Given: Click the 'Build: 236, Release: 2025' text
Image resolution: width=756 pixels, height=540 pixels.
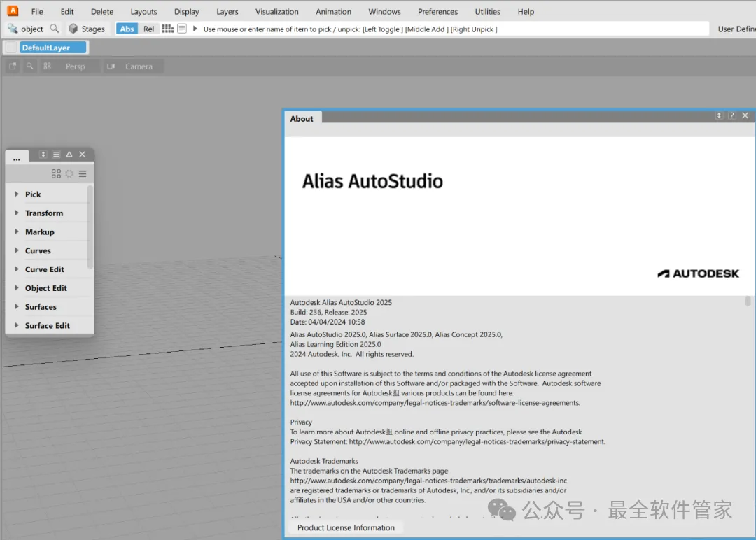Looking at the screenshot, I should (x=328, y=312).
